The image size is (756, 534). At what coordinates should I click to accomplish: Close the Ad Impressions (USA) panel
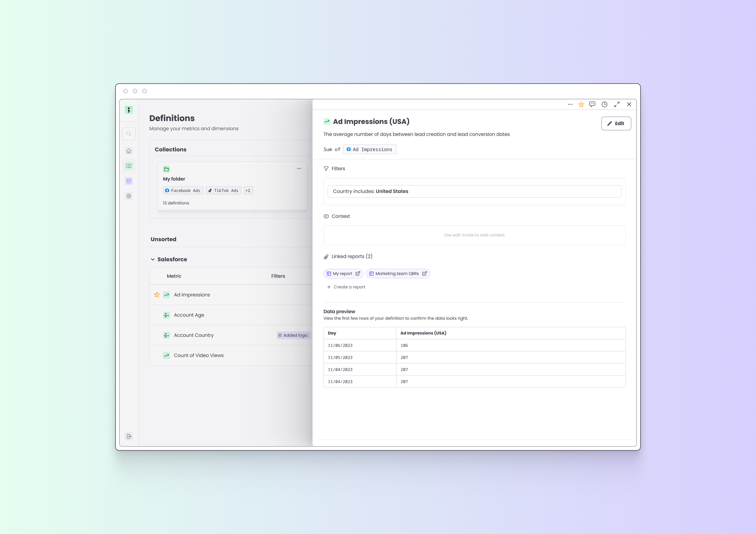click(x=629, y=104)
